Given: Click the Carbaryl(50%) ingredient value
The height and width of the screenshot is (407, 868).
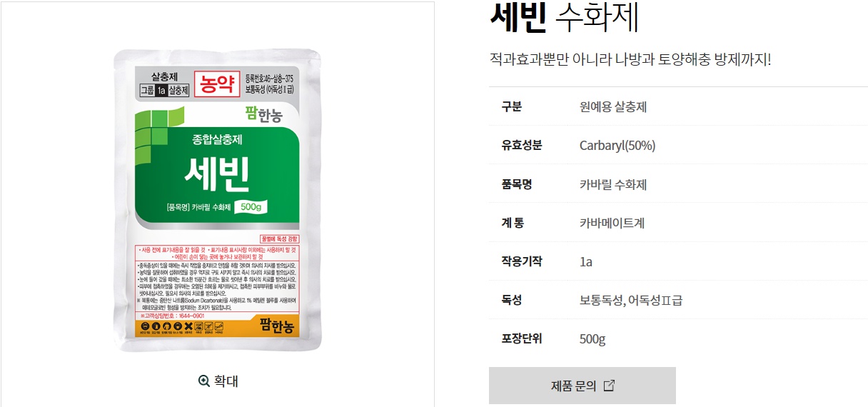Looking at the screenshot, I should [x=617, y=146].
